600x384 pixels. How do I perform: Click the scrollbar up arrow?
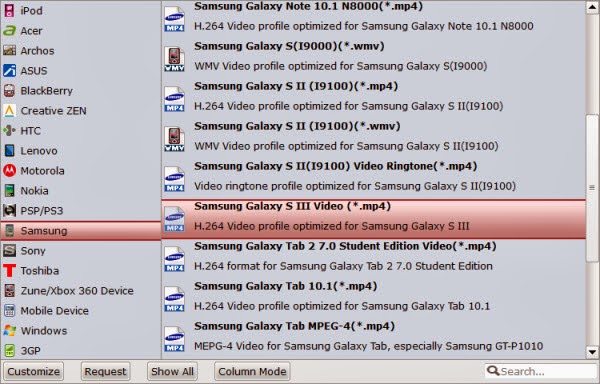coord(592,7)
